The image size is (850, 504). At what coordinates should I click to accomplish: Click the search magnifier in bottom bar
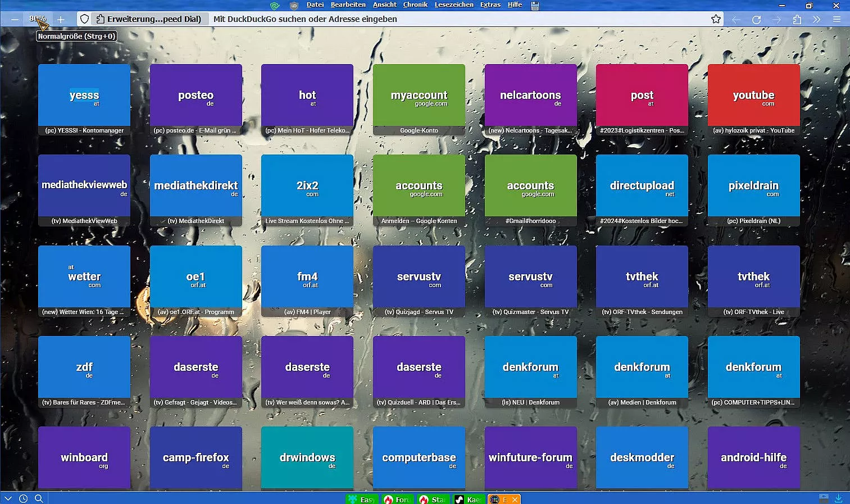(x=39, y=498)
